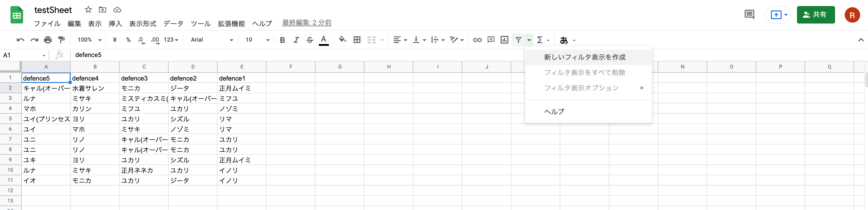Open the 100% zoom dropdown

click(89, 40)
